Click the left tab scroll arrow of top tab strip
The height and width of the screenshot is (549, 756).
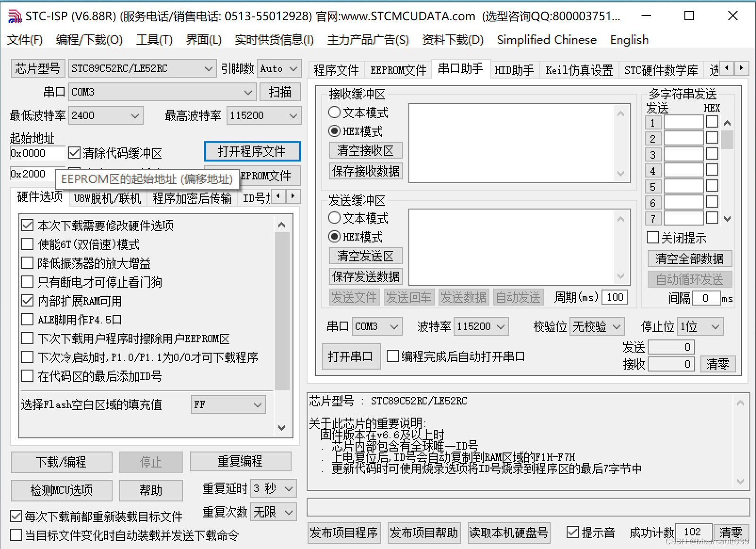click(x=727, y=68)
